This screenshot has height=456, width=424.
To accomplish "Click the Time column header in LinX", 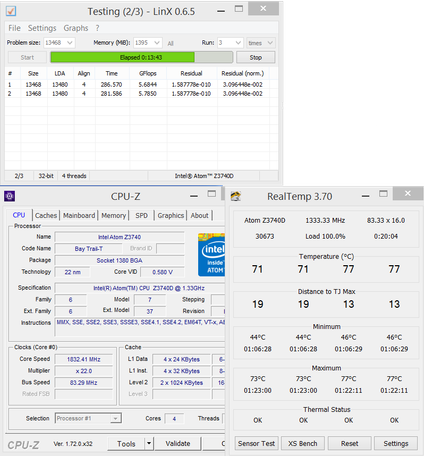I will tap(112, 73).
